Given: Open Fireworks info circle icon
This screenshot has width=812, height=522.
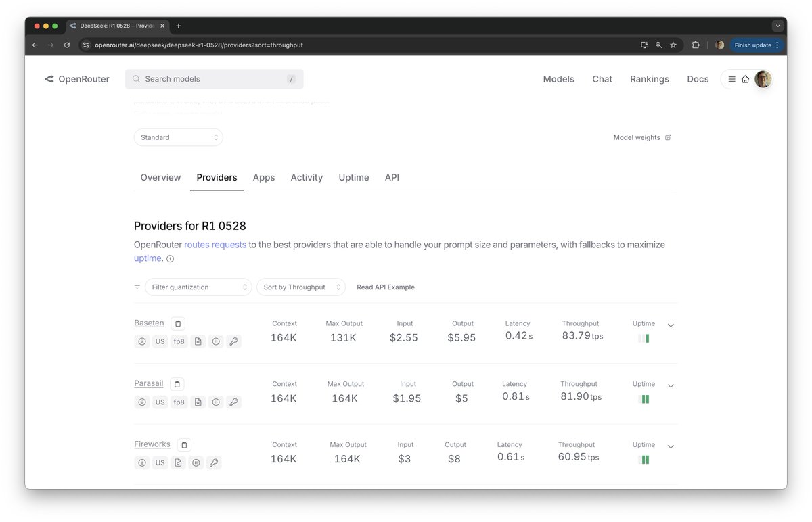Looking at the screenshot, I should 142,462.
